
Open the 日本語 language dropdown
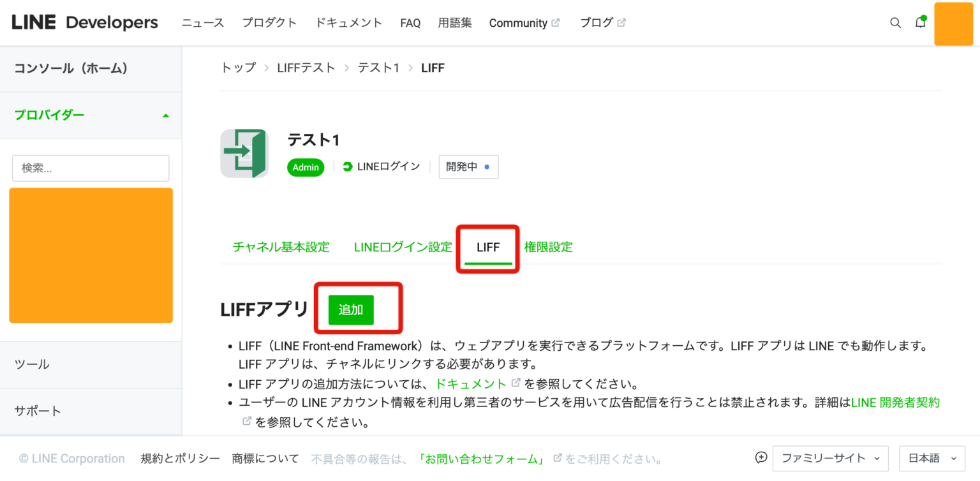pyautogui.click(x=931, y=458)
